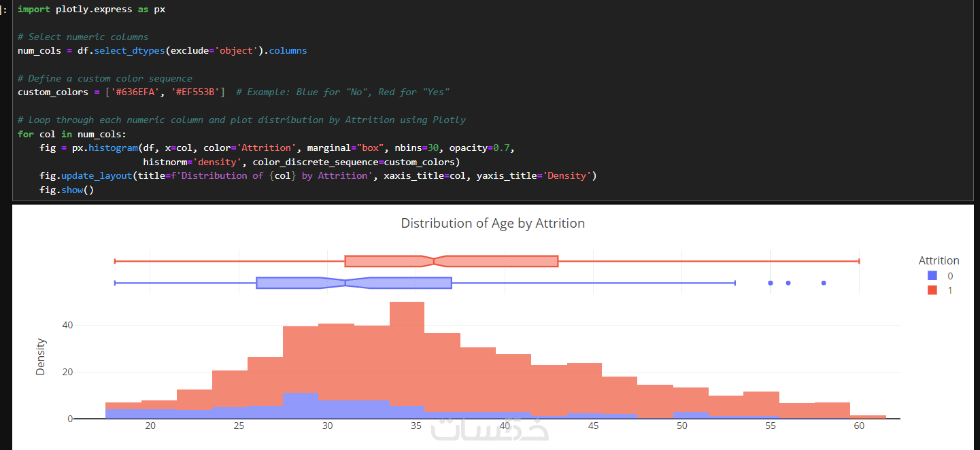The image size is (980, 450).
Task: Click the tallest blue histogram bar near 28
Action: (x=300, y=405)
